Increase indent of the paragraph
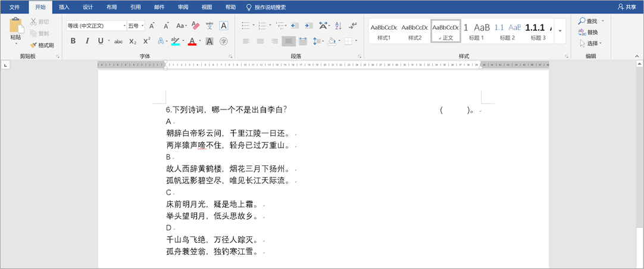Image resolution: width=644 pixels, height=269 pixels. [x=308, y=26]
